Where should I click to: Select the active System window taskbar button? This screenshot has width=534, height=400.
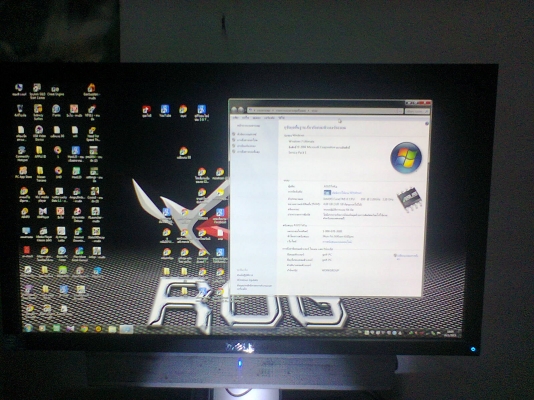pyautogui.click(x=126, y=329)
